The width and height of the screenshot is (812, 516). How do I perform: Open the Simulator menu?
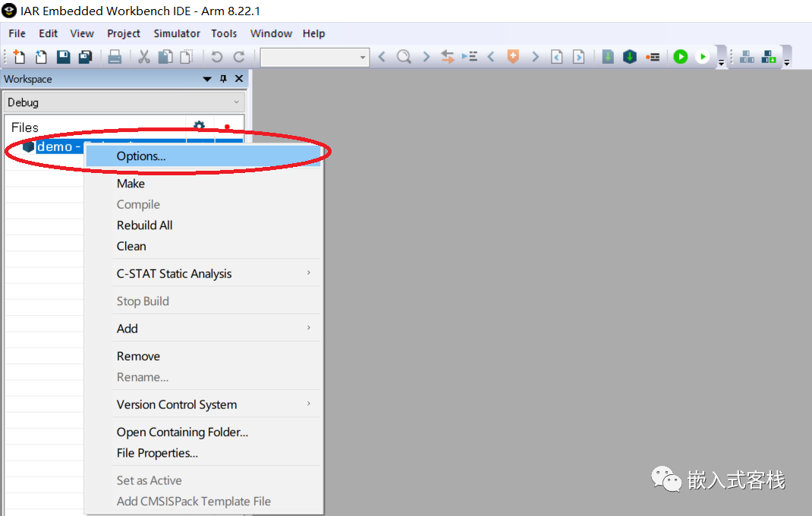[177, 33]
